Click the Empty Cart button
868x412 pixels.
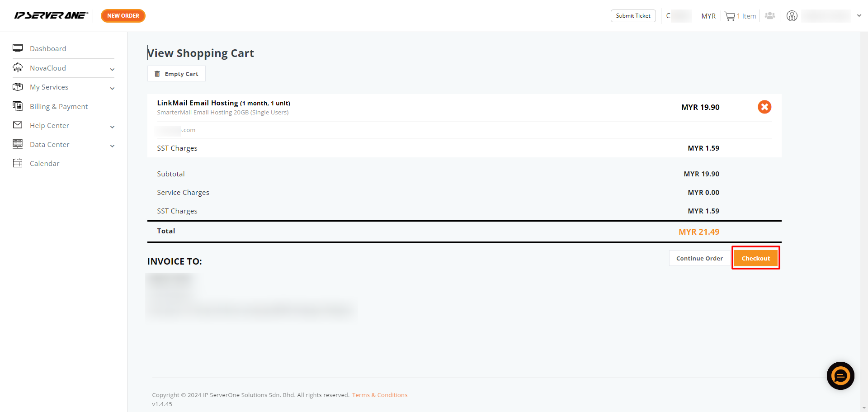pos(176,74)
